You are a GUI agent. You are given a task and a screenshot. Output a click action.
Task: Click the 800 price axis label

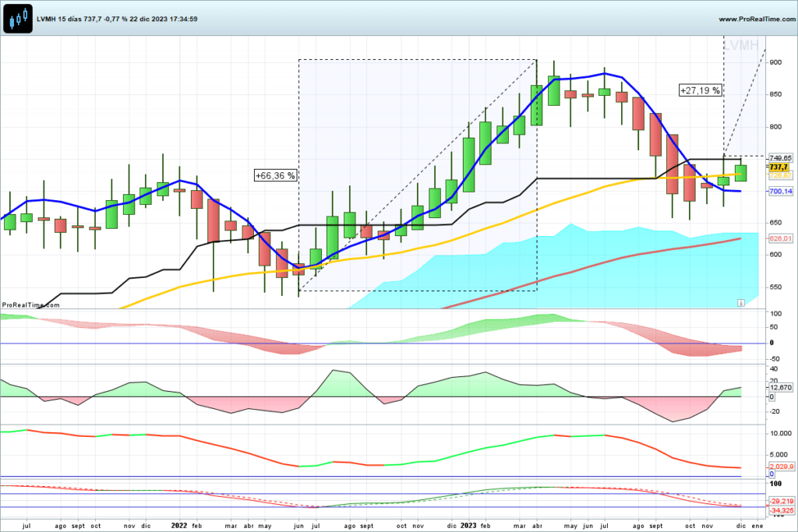775,127
